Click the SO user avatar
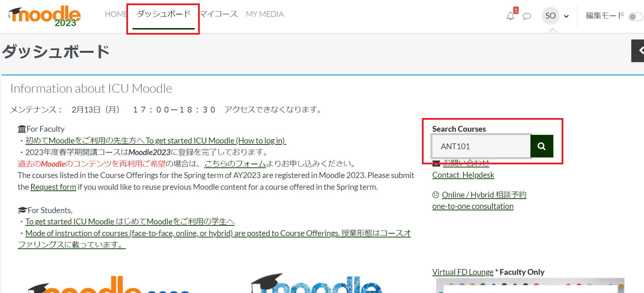This screenshot has width=644, height=293. pyautogui.click(x=550, y=16)
